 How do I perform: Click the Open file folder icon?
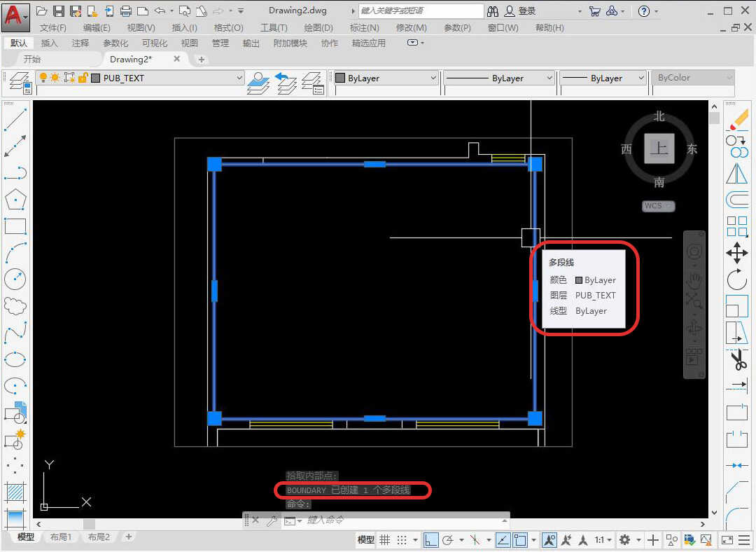[42, 11]
